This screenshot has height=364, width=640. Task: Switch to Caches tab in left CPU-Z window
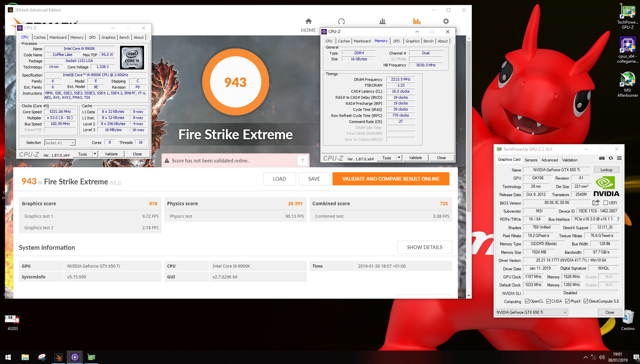point(39,37)
